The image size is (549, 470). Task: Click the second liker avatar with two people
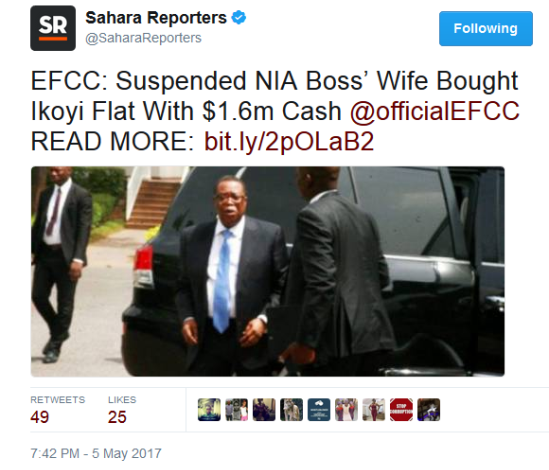pyautogui.click(x=236, y=409)
